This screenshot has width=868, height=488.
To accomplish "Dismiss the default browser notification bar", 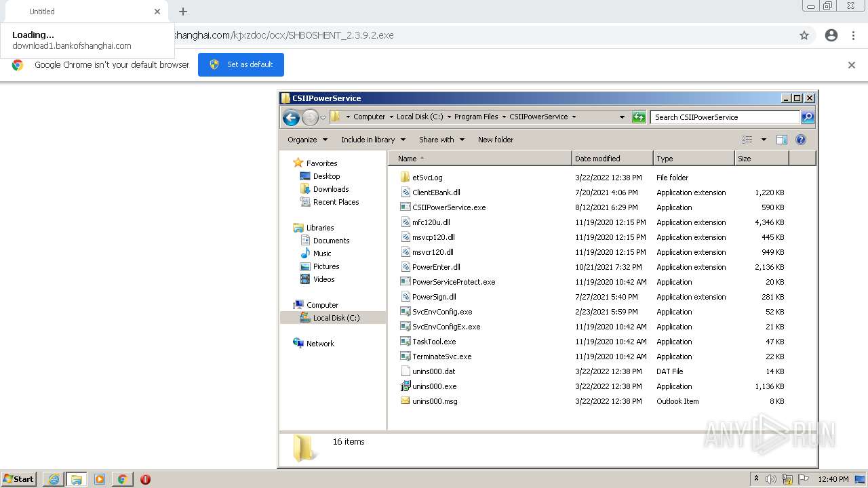I will tap(852, 65).
